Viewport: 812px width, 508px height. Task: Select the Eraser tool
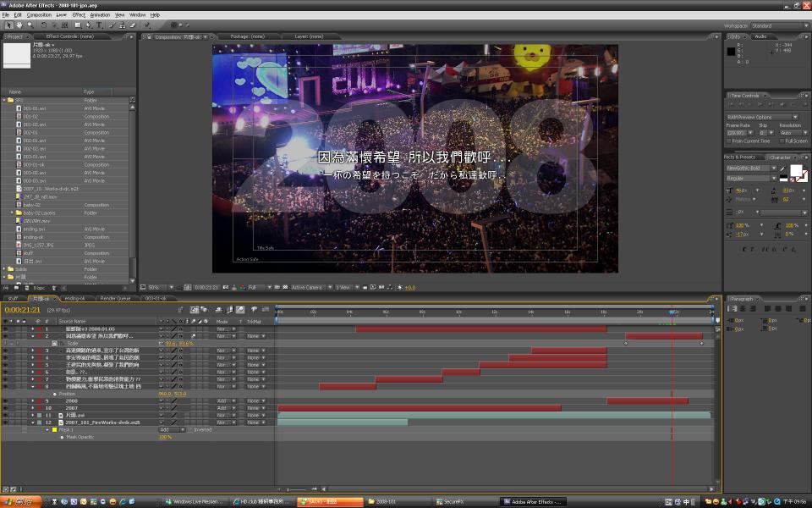click(x=134, y=25)
